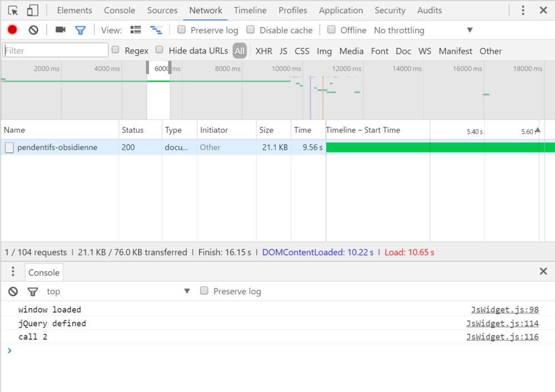This screenshot has height=392, width=555.
Task: Toggle the network filter funnel icon
Action: pos(80,30)
